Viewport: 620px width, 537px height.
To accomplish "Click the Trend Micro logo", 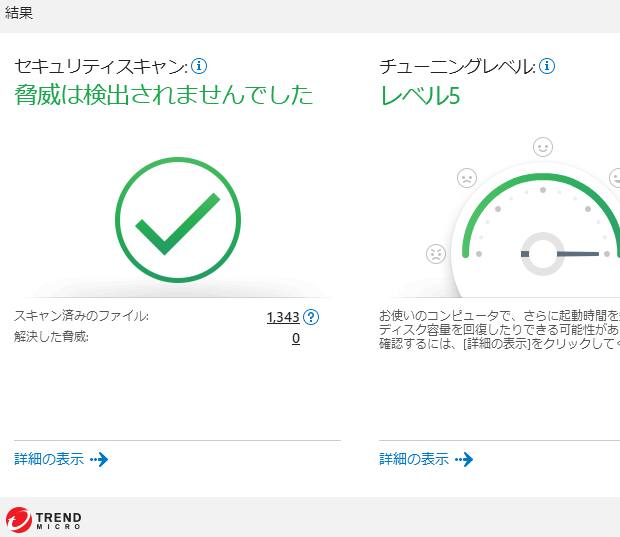I will pos(44,520).
